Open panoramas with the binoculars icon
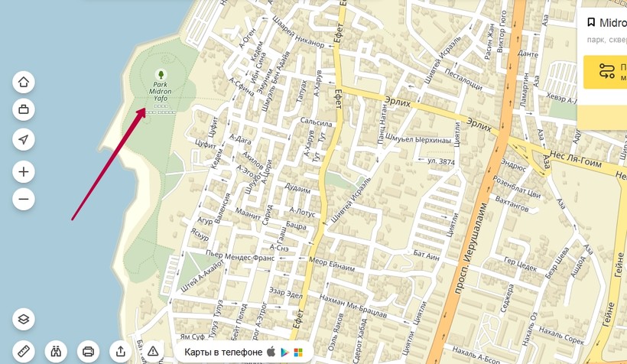This screenshot has width=627, height=364. click(x=56, y=351)
